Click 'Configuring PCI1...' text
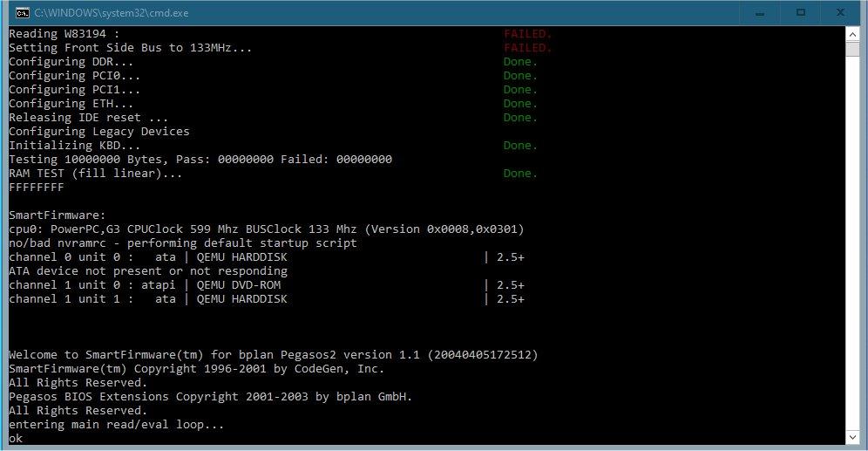The width and height of the screenshot is (868, 451). 74,89
